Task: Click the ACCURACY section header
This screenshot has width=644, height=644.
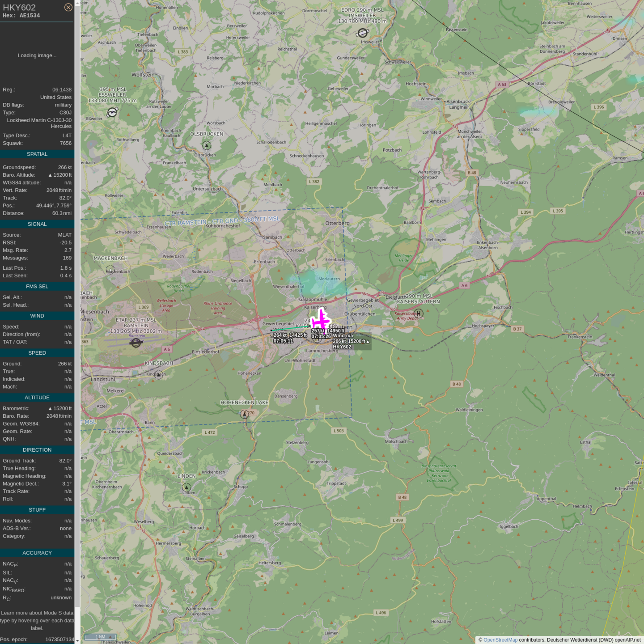Action: pyautogui.click(x=37, y=553)
